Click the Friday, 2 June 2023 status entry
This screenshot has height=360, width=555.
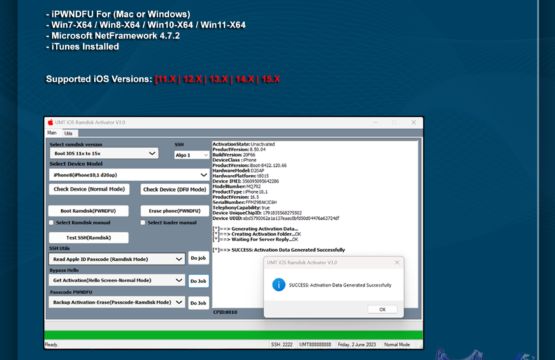coord(357,344)
